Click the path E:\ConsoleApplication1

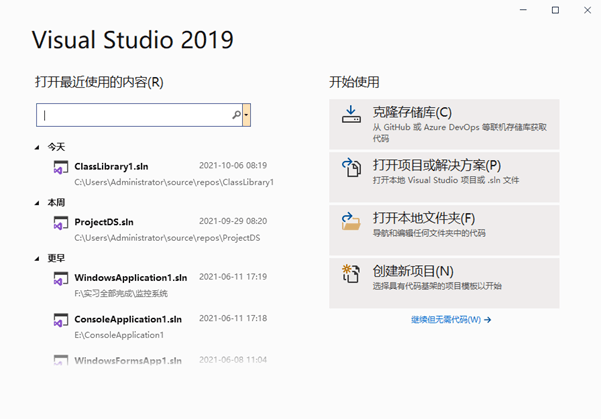click(119, 335)
